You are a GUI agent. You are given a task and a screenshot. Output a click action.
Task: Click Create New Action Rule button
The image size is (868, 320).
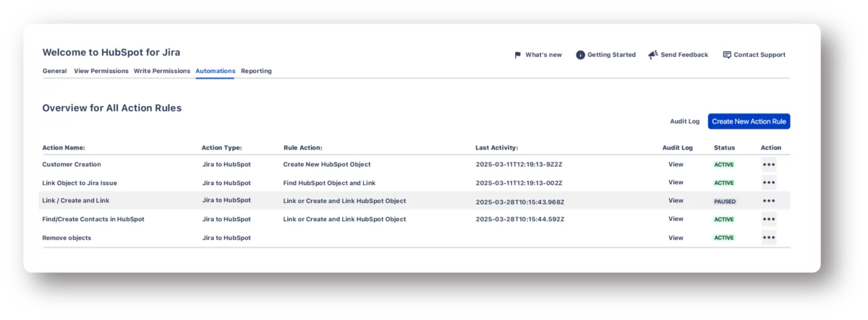coord(749,121)
